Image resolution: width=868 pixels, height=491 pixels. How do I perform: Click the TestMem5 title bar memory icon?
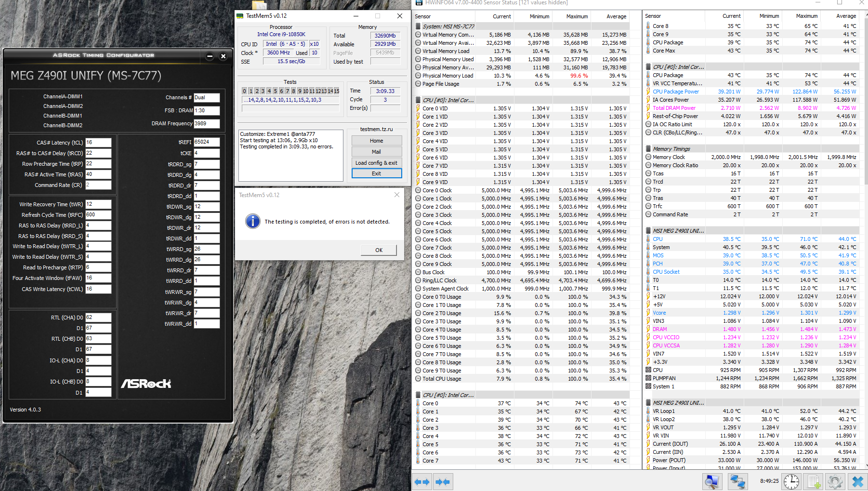point(240,16)
